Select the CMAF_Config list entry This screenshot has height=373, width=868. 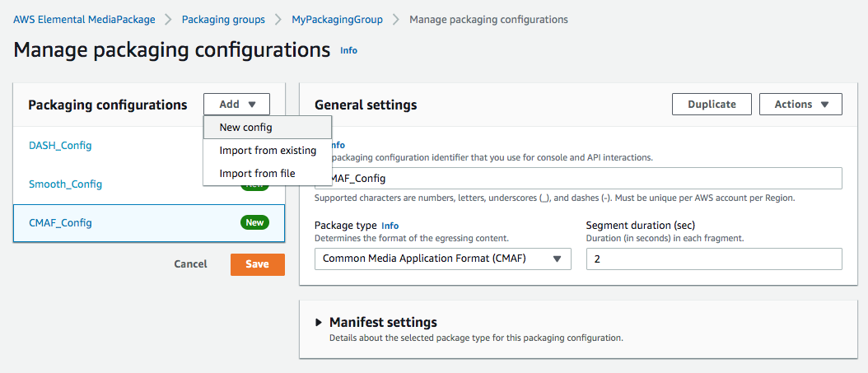(x=149, y=223)
